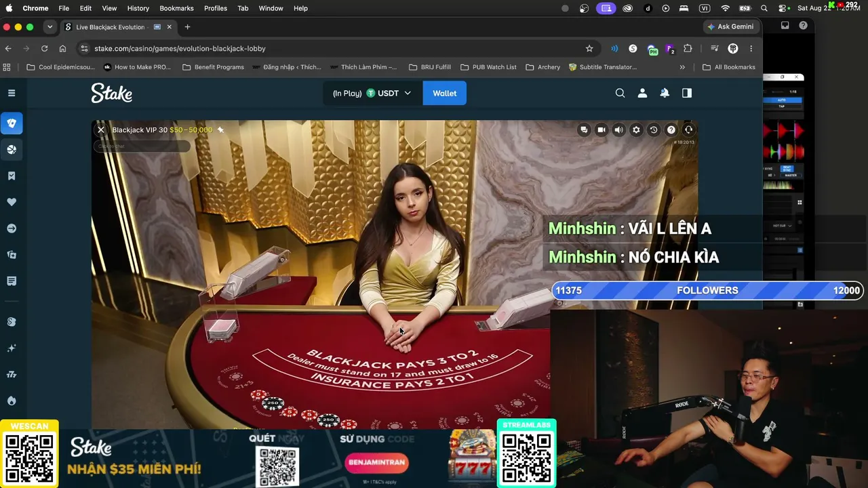Viewport: 868px width, 488px height.
Task: Open the user profile icon on Stake
Action: [642, 93]
